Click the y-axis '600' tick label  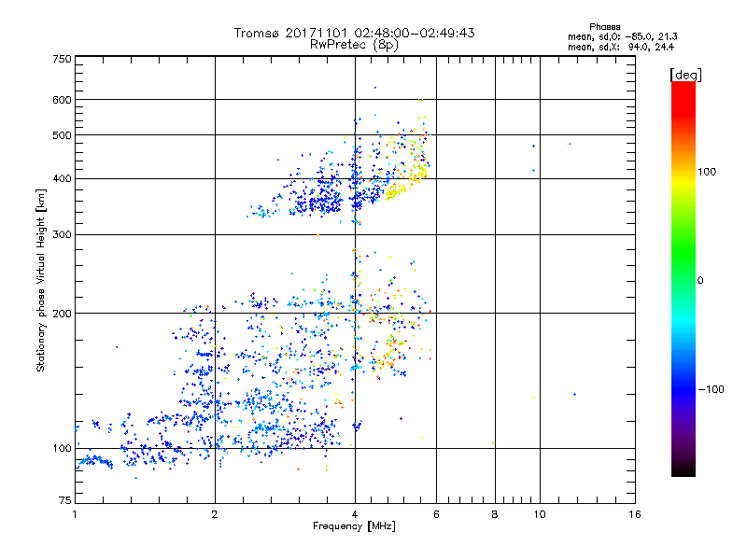(62, 100)
